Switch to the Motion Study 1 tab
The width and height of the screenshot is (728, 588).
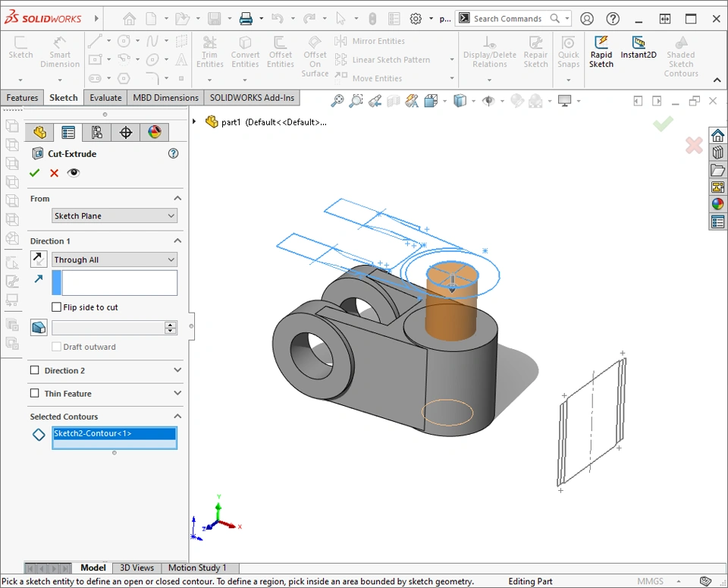click(x=197, y=568)
